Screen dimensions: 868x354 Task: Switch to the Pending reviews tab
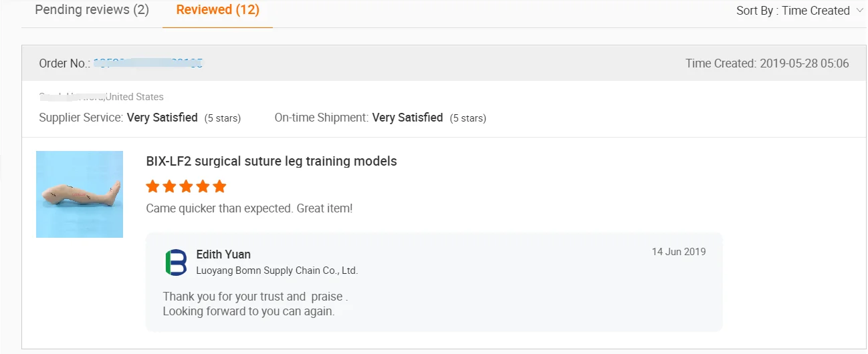tap(92, 11)
